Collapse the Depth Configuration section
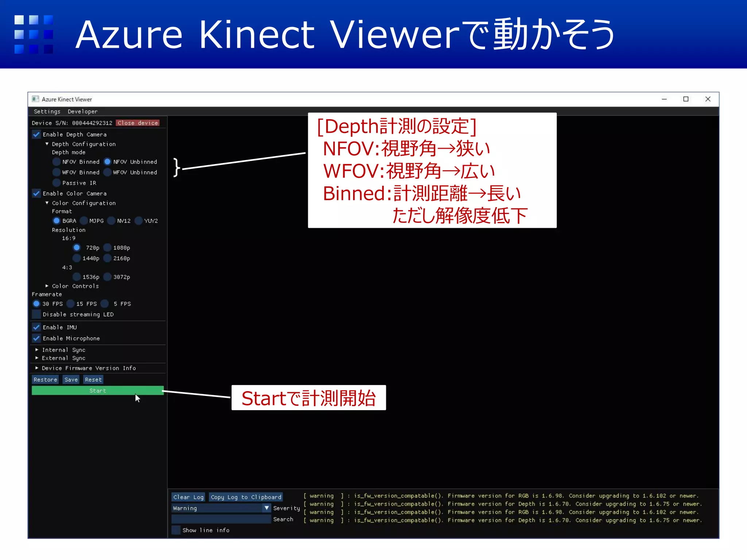747x560 pixels. (47, 144)
